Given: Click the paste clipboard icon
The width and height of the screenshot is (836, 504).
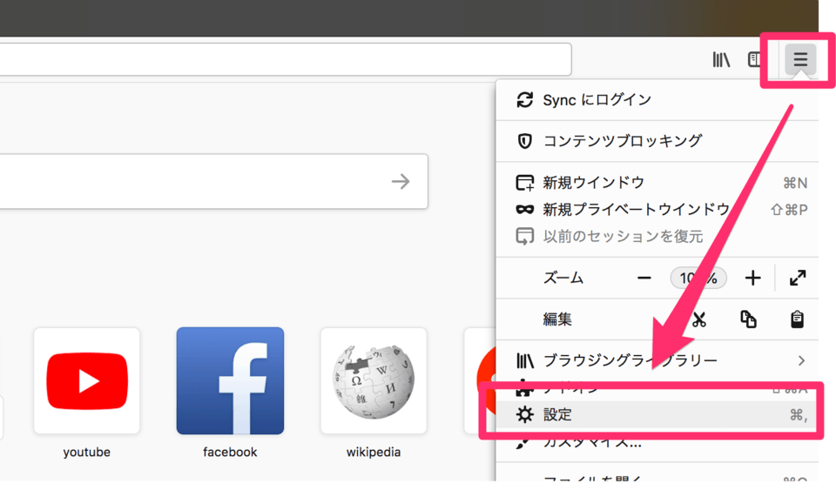Looking at the screenshot, I should pyautogui.click(x=797, y=319).
